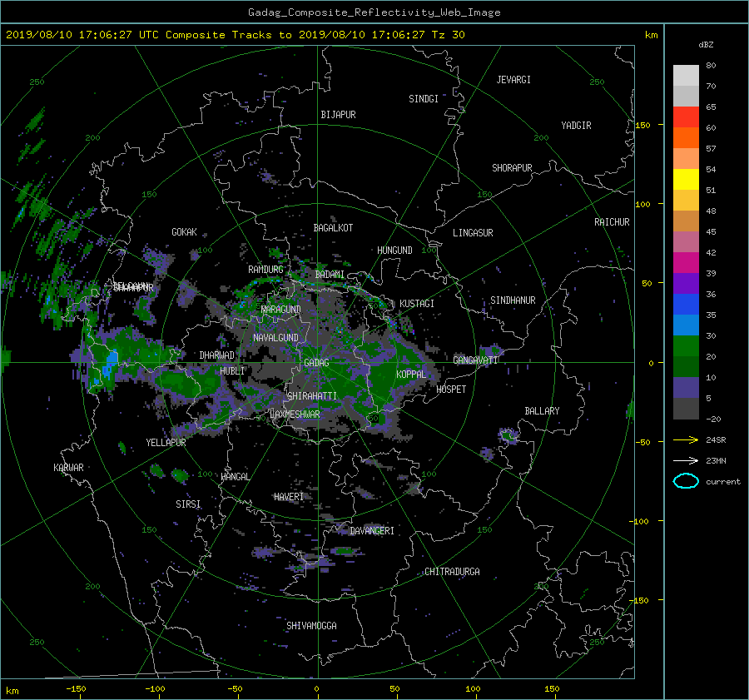
Task: Click the SHIVAMOGGA label
Action: click(311, 626)
